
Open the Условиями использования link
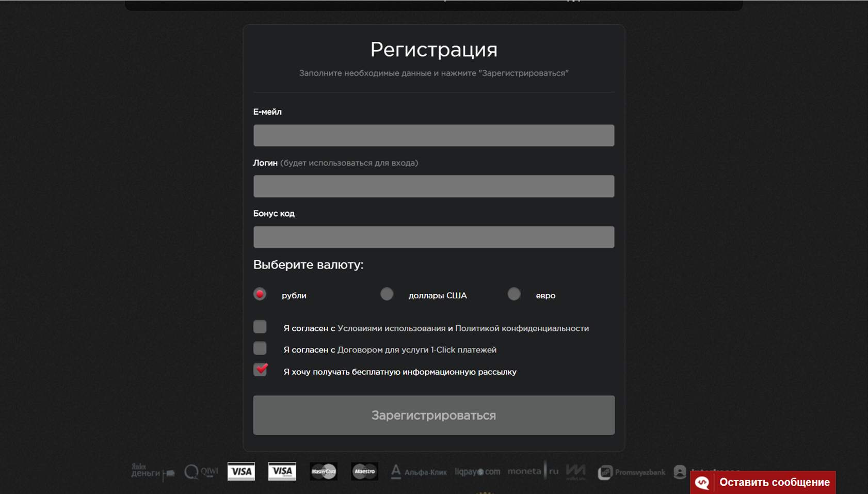[391, 328]
